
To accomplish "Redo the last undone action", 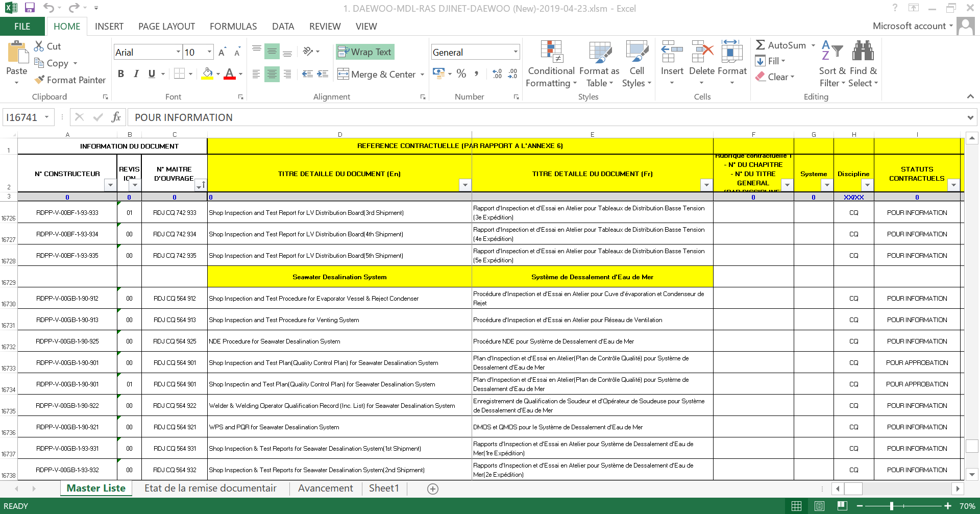I will tap(74, 8).
